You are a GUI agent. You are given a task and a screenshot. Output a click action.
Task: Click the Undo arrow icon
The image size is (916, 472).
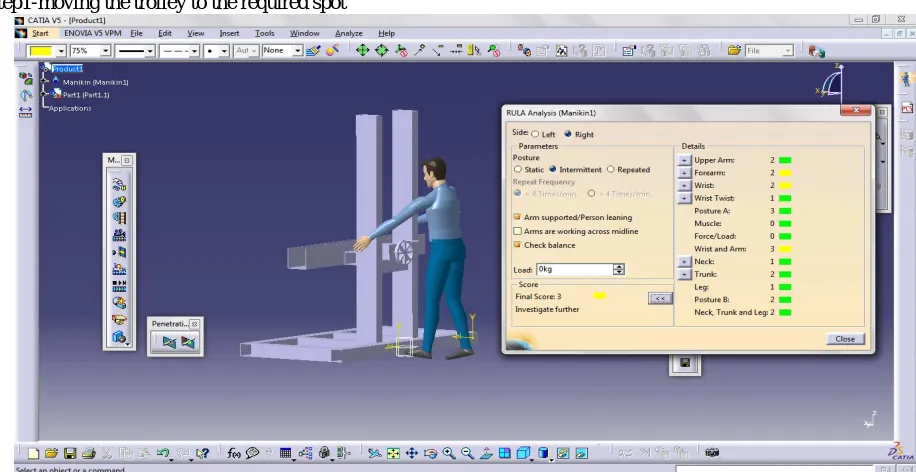[x=163, y=453]
